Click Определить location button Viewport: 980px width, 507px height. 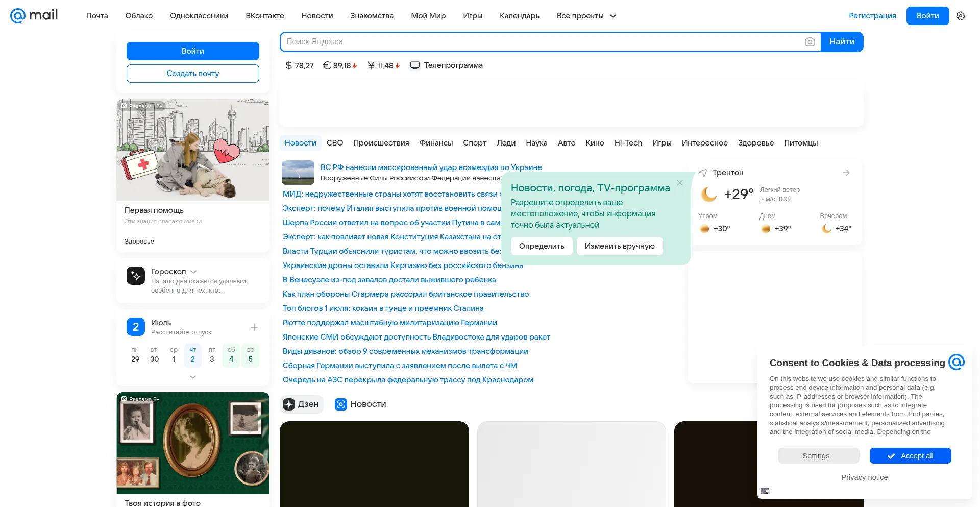(x=542, y=246)
